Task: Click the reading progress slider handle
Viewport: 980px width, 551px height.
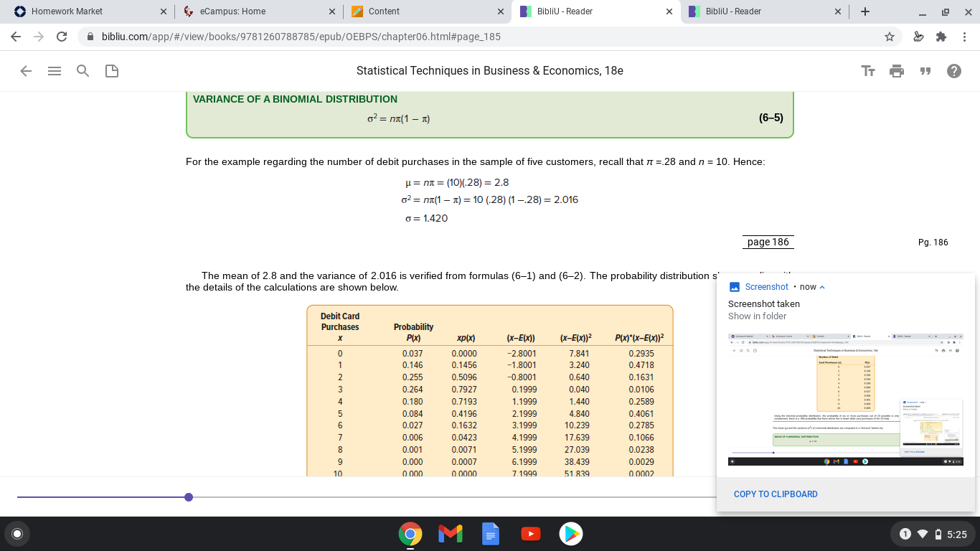Action: coord(188,497)
